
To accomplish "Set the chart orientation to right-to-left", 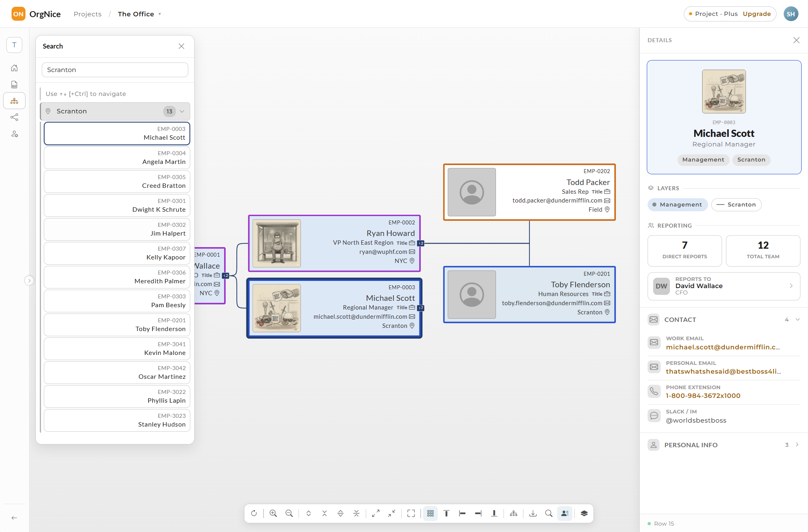I will pyautogui.click(x=478, y=513).
